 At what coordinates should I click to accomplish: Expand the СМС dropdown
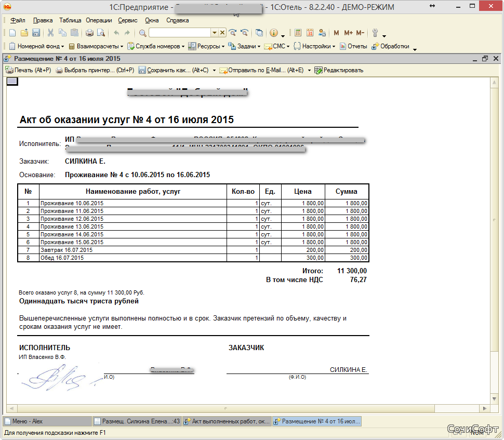click(288, 47)
